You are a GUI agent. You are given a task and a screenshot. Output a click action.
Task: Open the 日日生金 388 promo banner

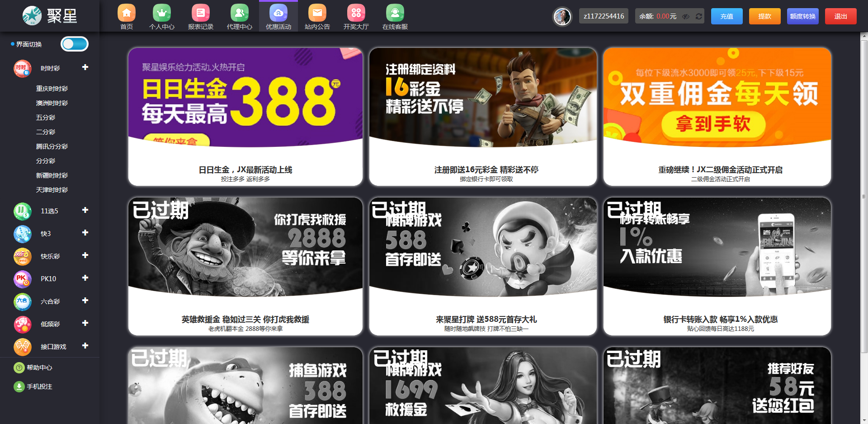245,97
